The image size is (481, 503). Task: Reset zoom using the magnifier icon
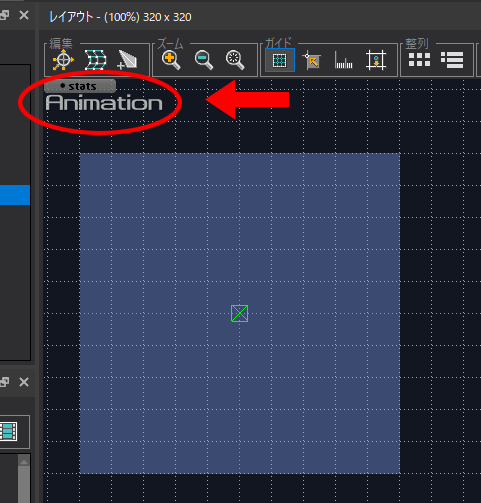235,60
